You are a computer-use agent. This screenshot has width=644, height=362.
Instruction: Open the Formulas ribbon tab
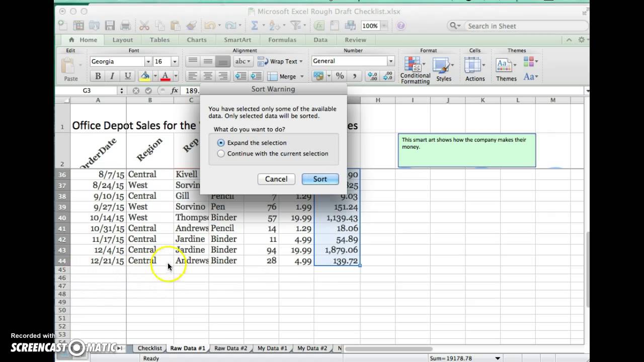[282, 40]
